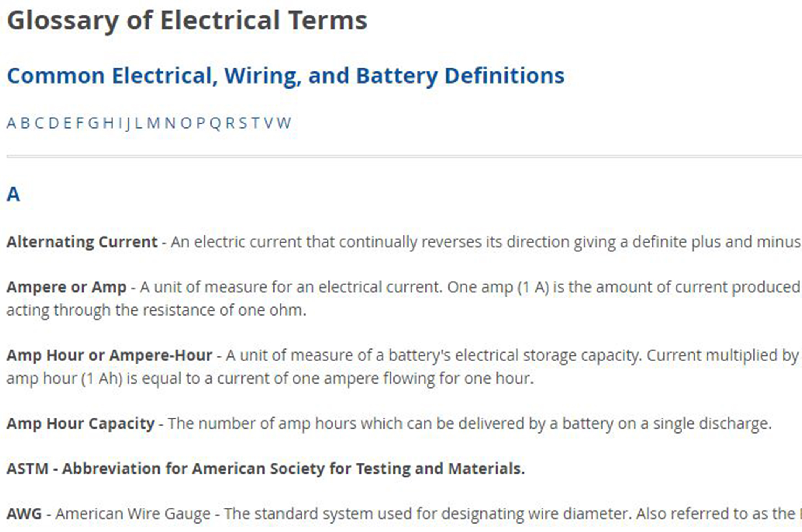This screenshot has width=802, height=532.
Task: Click the Common Electrical, Wiring, and Battery Definitions heading
Action: pos(286,76)
